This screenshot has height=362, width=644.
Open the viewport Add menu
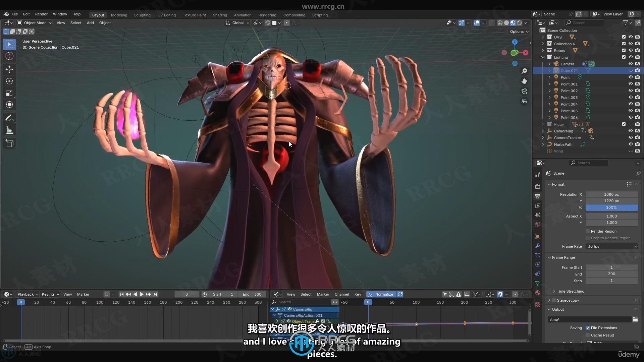pyautogui.click(x=90, y=23)
